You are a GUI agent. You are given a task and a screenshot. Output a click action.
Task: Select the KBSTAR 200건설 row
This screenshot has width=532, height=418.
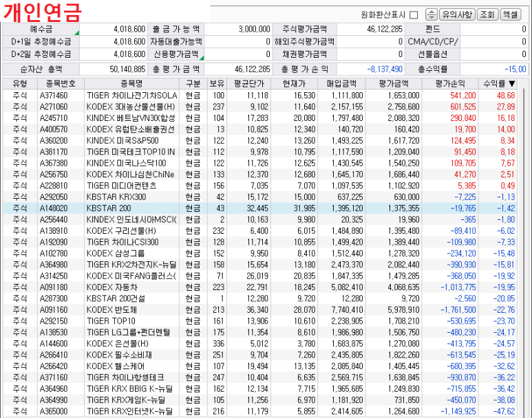tap(260, 298)
